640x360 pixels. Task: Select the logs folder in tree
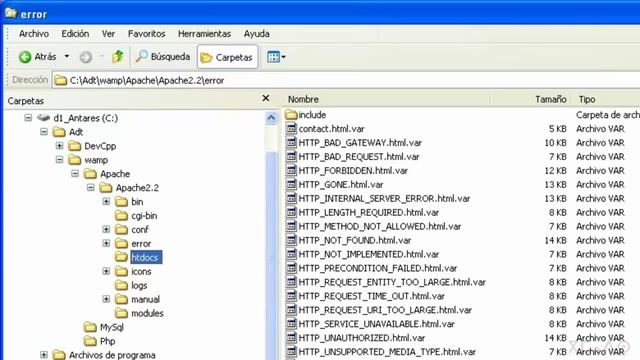(139, 286)
